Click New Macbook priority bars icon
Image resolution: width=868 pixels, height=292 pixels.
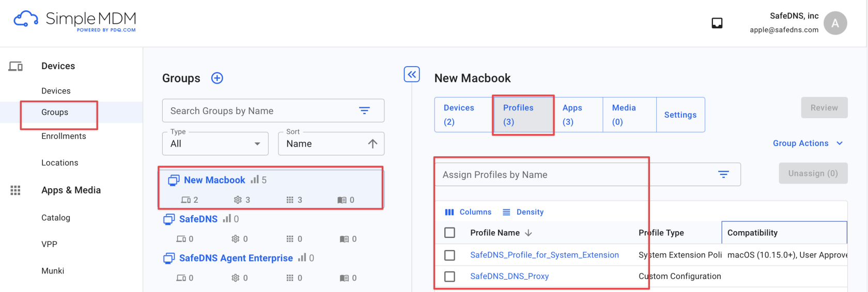[x=255, y=180]
